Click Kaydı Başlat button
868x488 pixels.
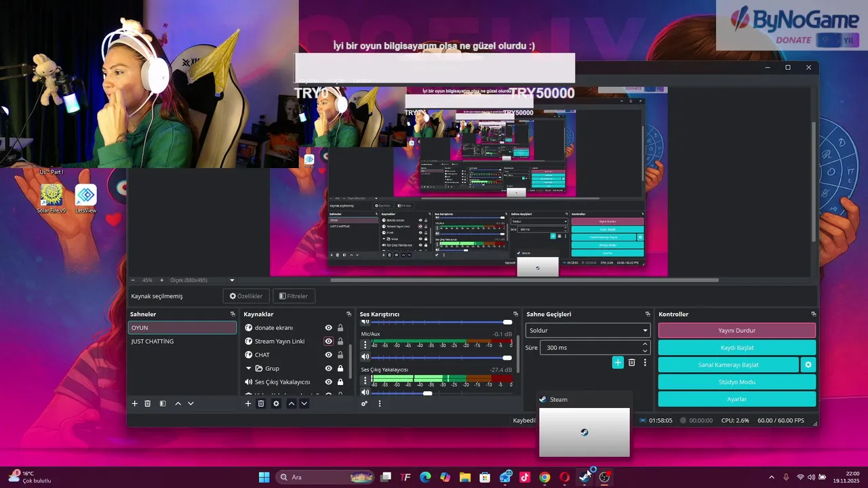(737, 348)
